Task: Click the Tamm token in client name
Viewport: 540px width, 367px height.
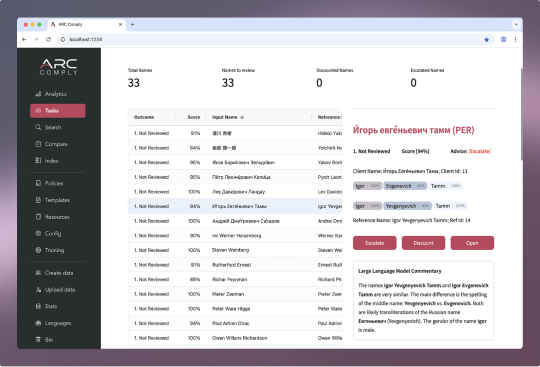Action: tap(446, 186)
